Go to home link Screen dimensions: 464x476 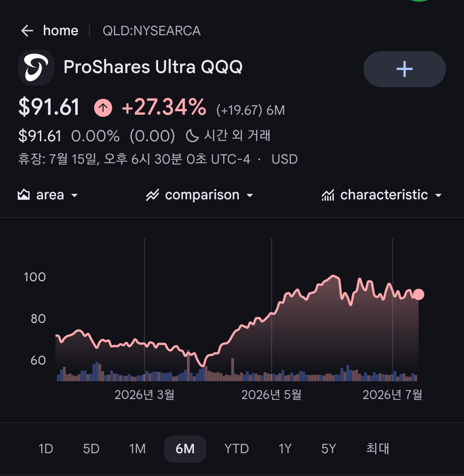61,31
